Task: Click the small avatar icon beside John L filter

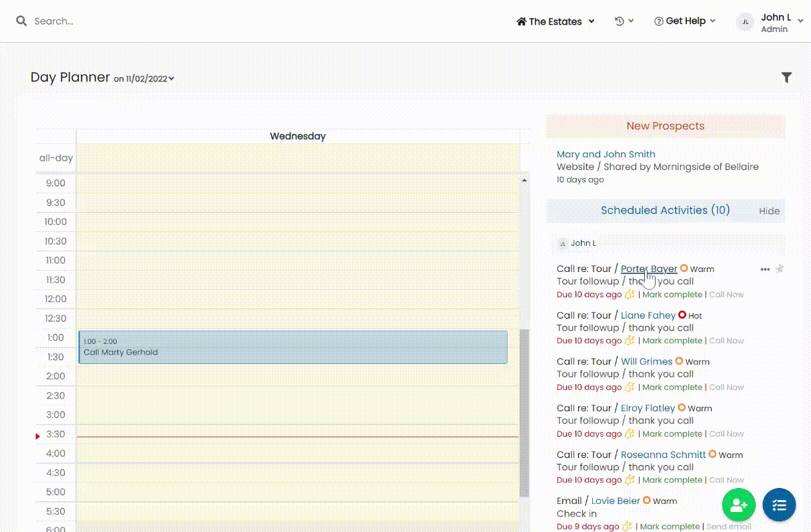Action: tap(562, 243)
